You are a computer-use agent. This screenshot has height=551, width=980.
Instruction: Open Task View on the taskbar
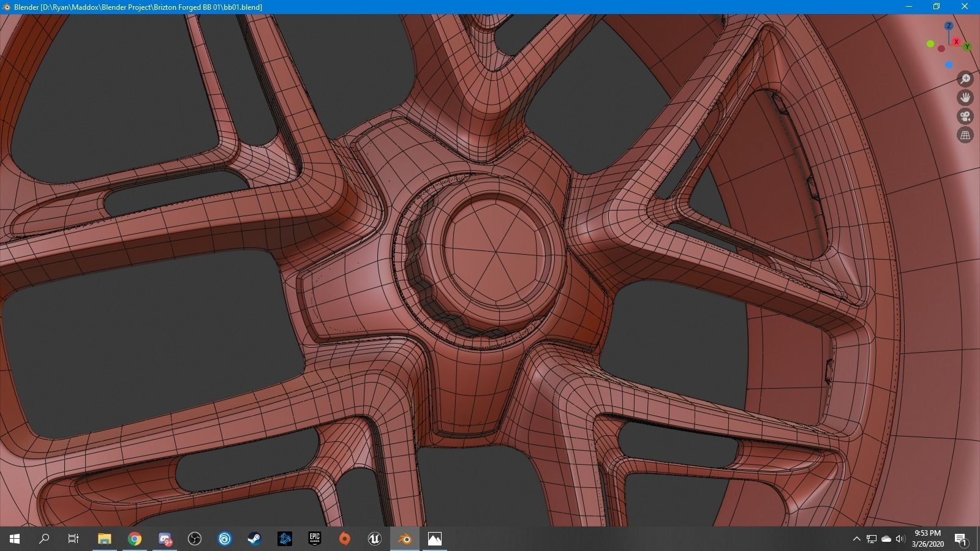click(x=73, y=539)
